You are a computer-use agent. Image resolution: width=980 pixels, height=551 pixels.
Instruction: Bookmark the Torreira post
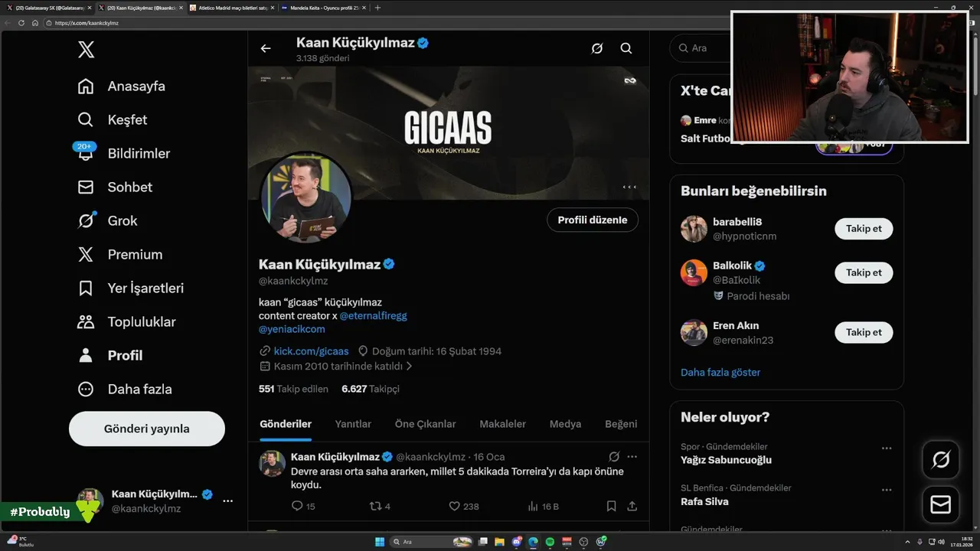(x=611, y=506)
